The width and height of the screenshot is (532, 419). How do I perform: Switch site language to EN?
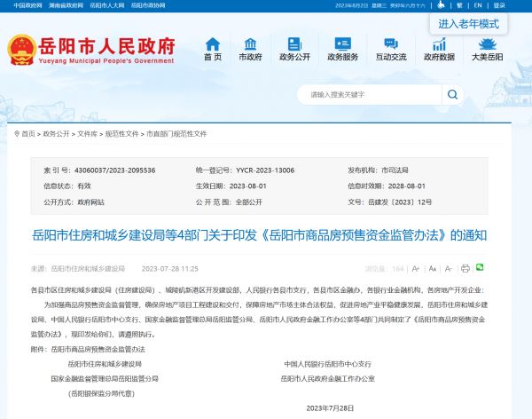[x=478, y=5]
